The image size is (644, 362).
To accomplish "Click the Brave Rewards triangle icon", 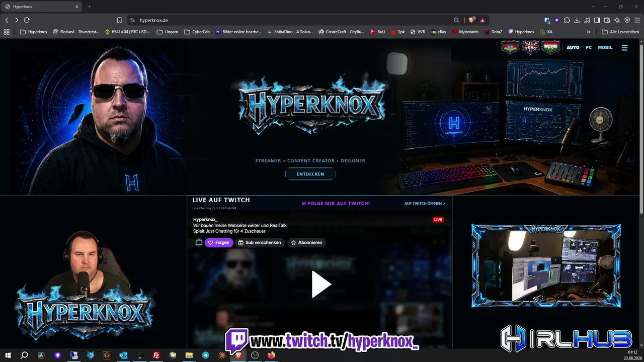I will tap(482, 20).
